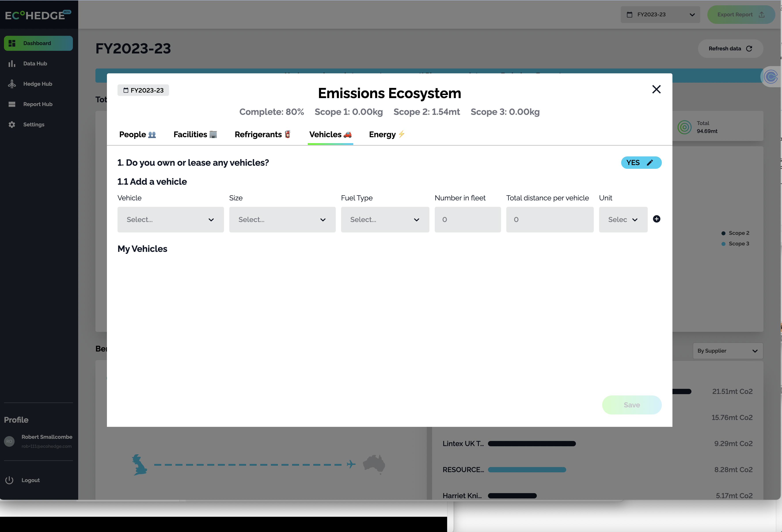Click the Lintex UK supplier emissions bar
782x532 pixels.
532,443
